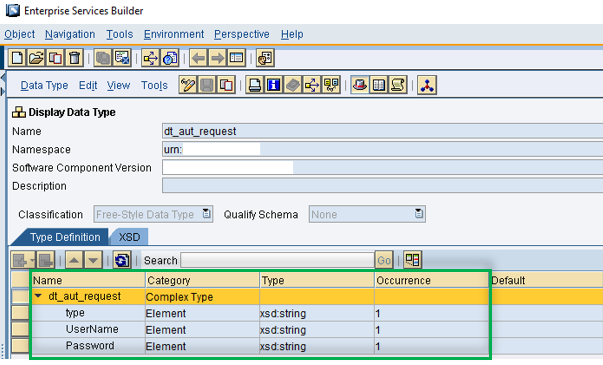Click the Name field dt_aut_request
Viewport: 603px width, 365px height.
[x=383, y=131]
